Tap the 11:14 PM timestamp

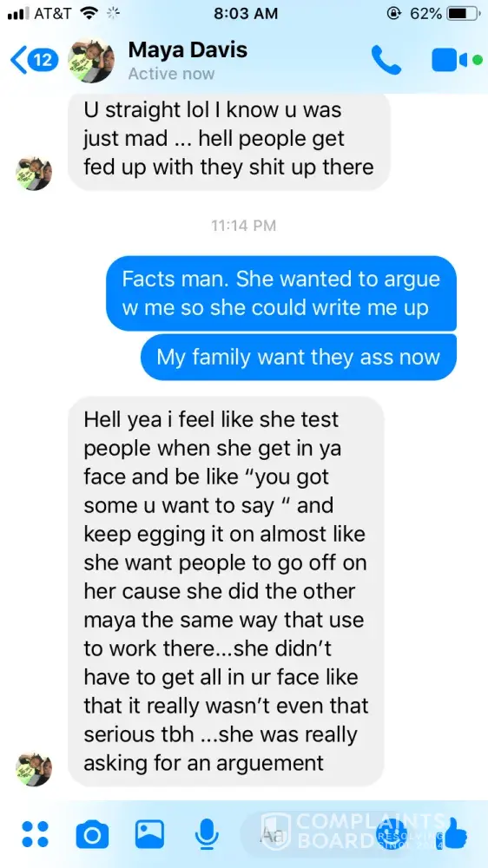(x=244, y=226)
